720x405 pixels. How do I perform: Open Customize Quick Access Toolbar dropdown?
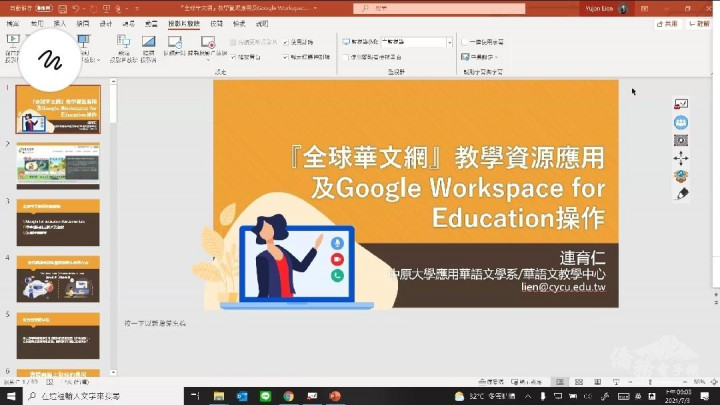pos(137,8)
